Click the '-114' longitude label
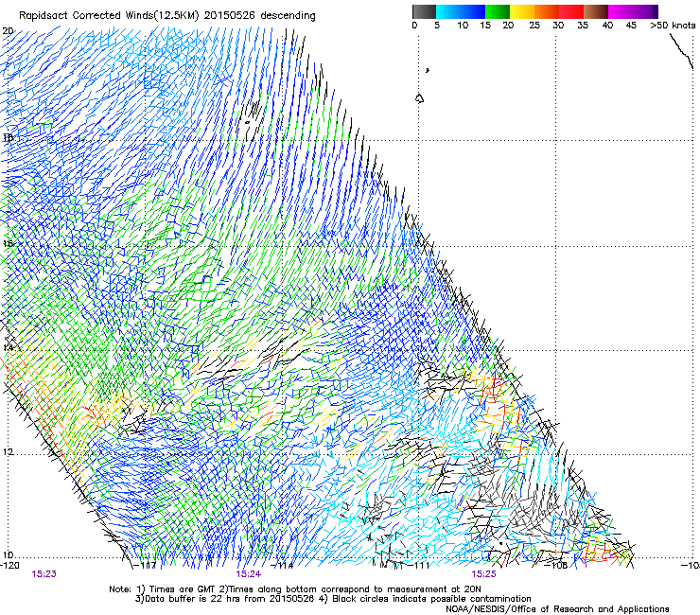This screenshot has height=615, width=700. point(283,566)
